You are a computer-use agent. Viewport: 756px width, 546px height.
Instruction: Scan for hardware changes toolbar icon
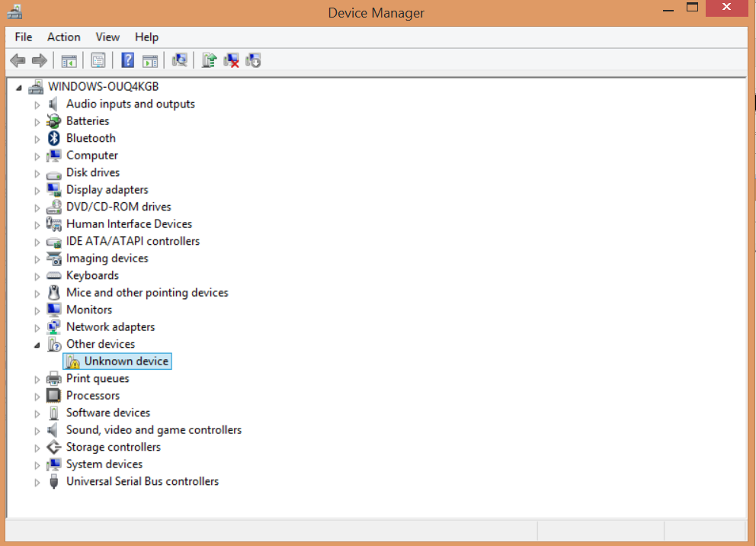tap(179, 60)
